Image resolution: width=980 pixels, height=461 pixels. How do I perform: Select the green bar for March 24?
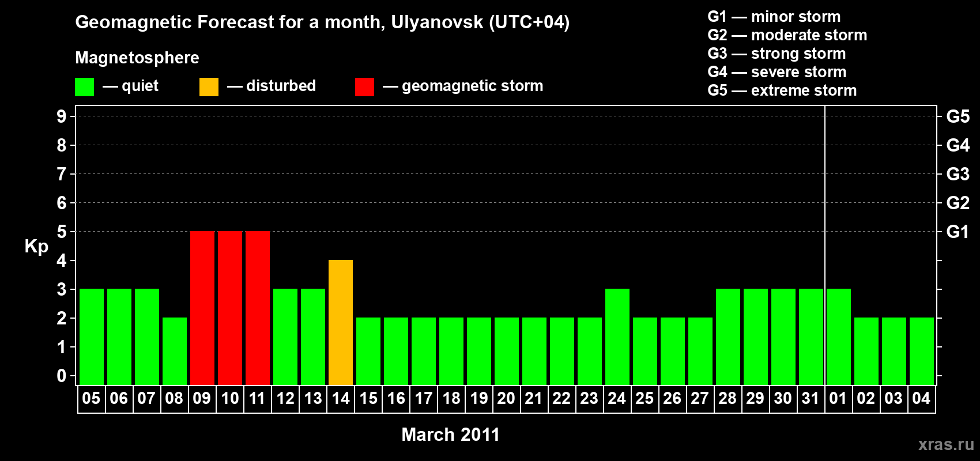coord(617,337)
